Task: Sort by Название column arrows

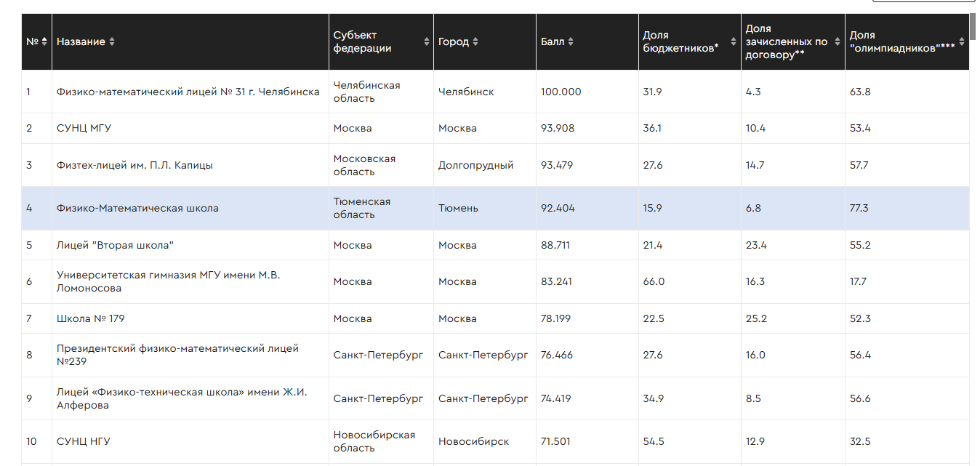Action: tap(112, 41)
